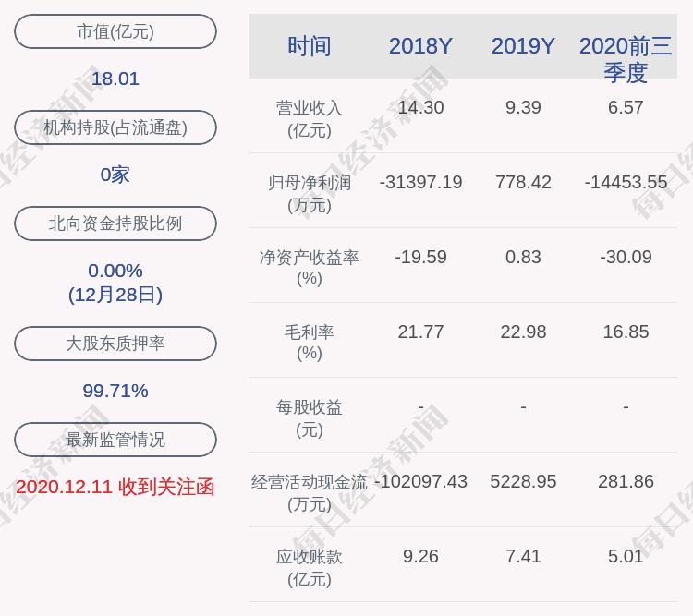Click the 最新监管情况 pill label
The width and height of the screenshot is (693, 616).
(115, 440)
